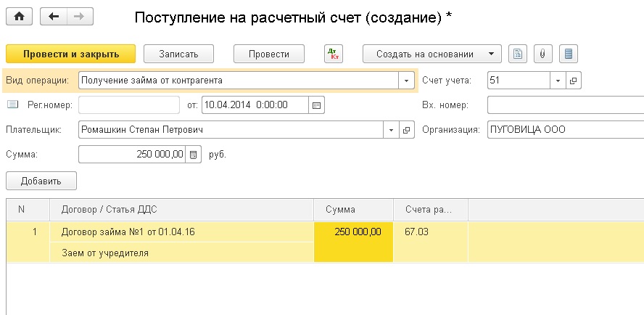Expand the Плательщик dropdown arrow

392,130
